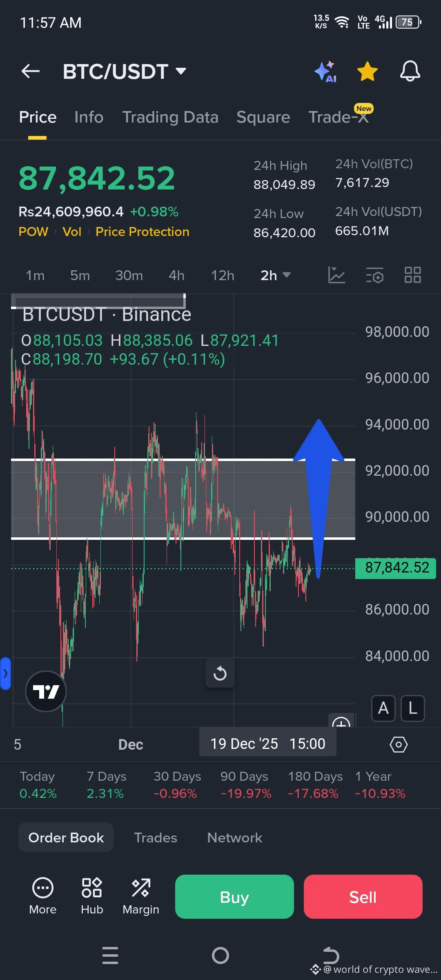
Task: Open the Margin trading icon
Action: 141,896
